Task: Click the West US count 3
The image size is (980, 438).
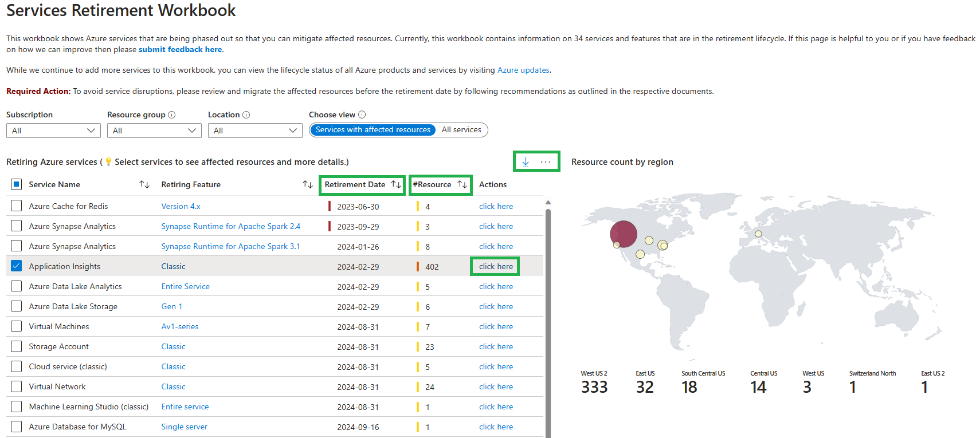Action: (x=807, y=387)
